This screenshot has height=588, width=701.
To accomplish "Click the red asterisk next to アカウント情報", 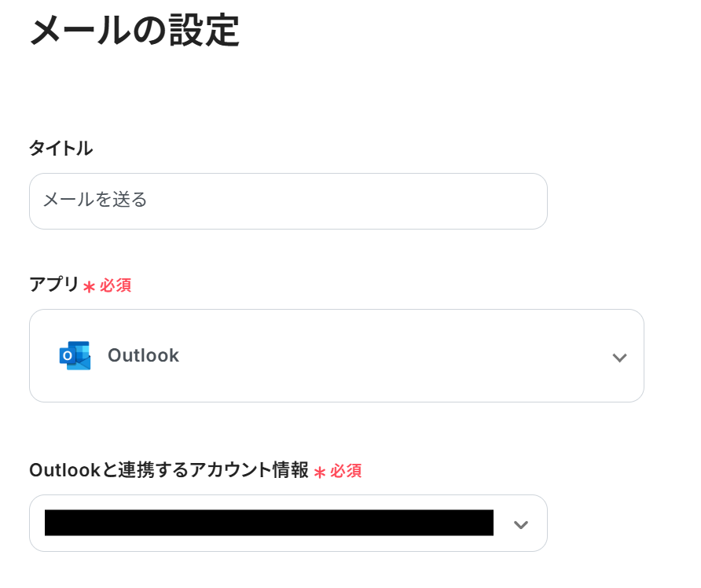I will coord(320,472).
